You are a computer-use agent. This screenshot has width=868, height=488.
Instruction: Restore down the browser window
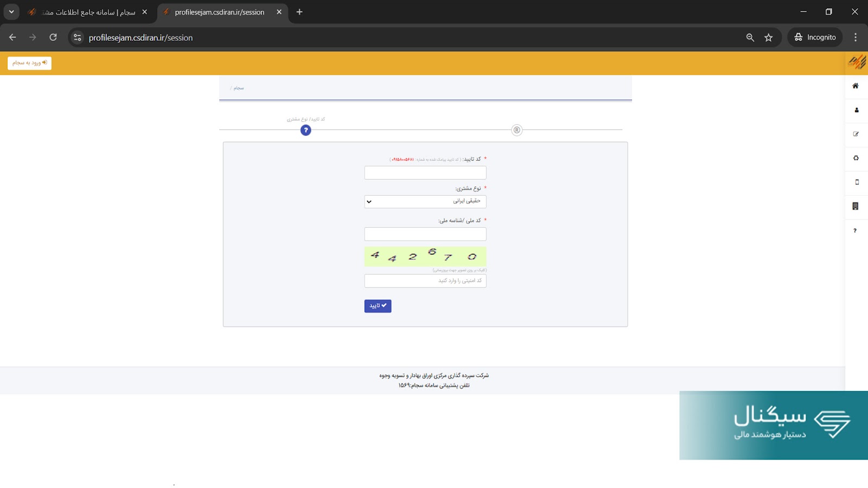coord(829,11)
